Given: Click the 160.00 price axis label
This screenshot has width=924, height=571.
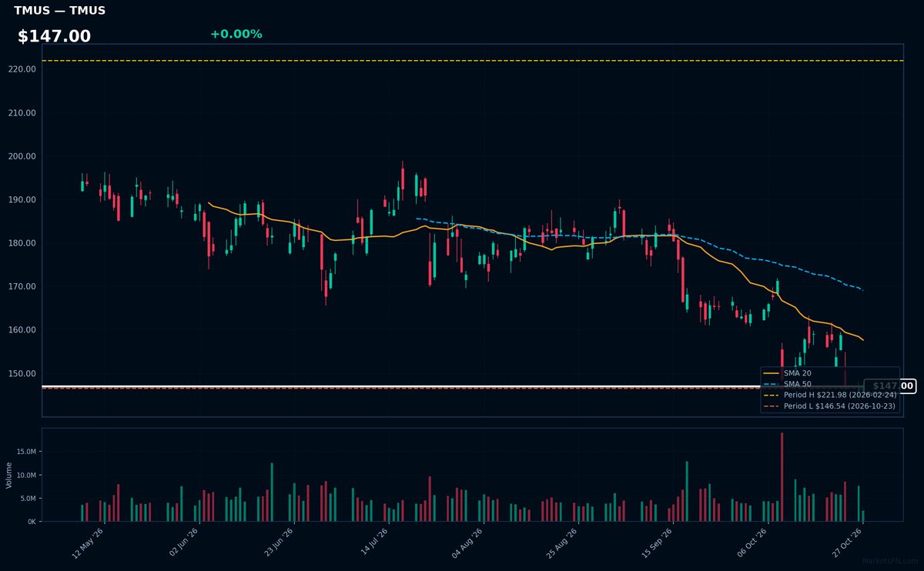Looking at the screenshot, I should click(23, 330).
